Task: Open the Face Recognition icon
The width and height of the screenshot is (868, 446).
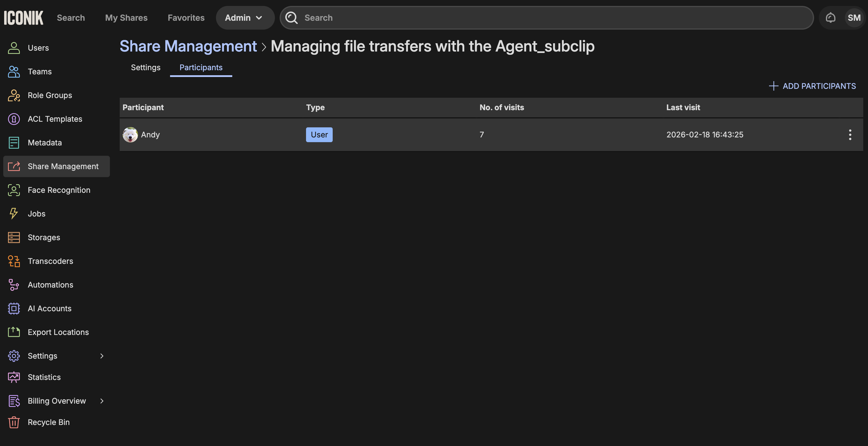Action: click(14, 190)
